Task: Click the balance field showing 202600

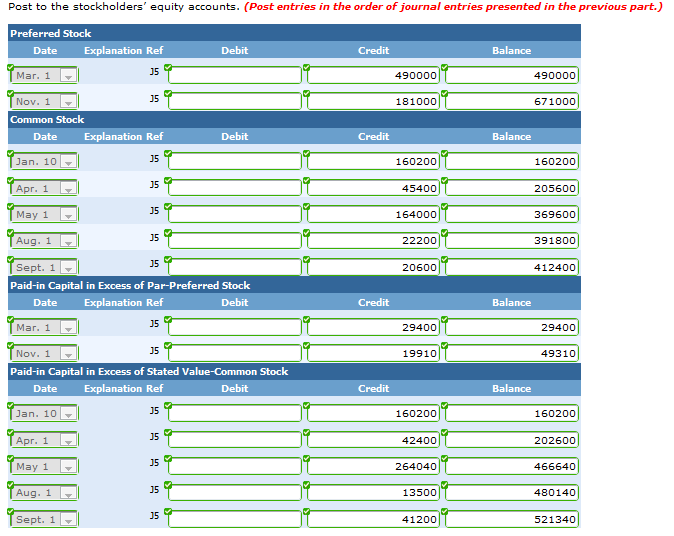Action: tap(512, 441)
